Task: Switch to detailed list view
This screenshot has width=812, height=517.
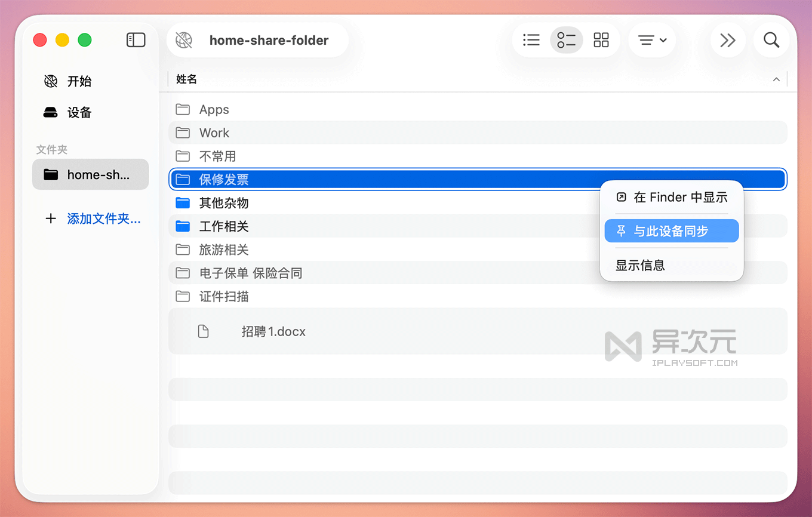Action: click(x=566, y=40)
